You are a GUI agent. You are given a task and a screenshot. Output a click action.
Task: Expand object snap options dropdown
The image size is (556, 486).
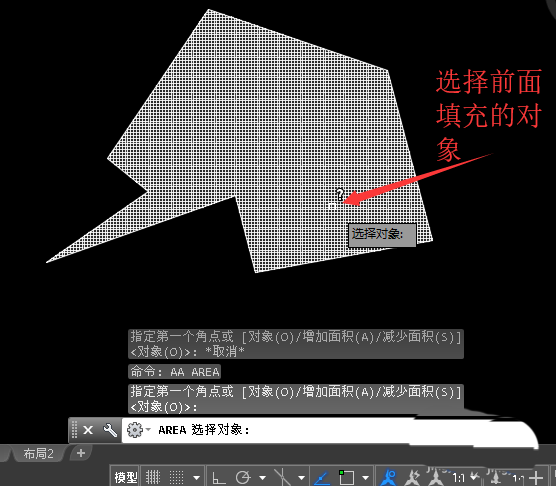point(366,478)
